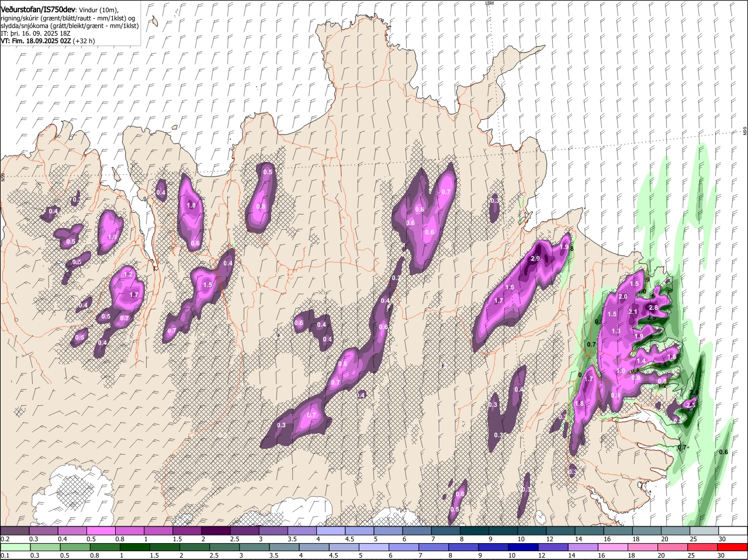Click the bright pink top-row swatch between 0.5 and 0.8

101,531
